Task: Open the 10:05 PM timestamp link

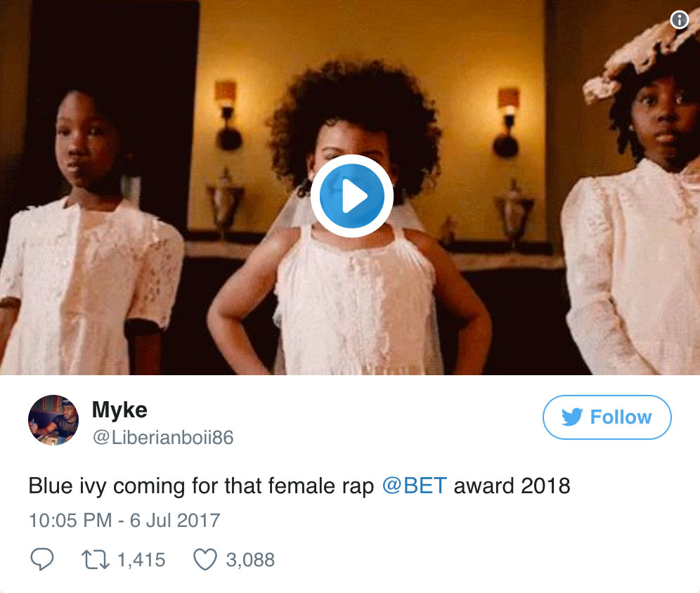Action: click(x=70, y=521)
